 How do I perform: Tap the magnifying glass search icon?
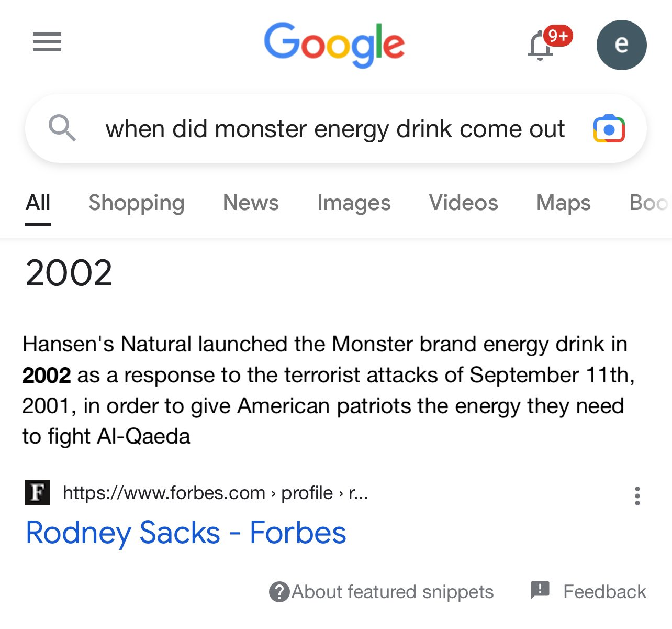[62, 128]
